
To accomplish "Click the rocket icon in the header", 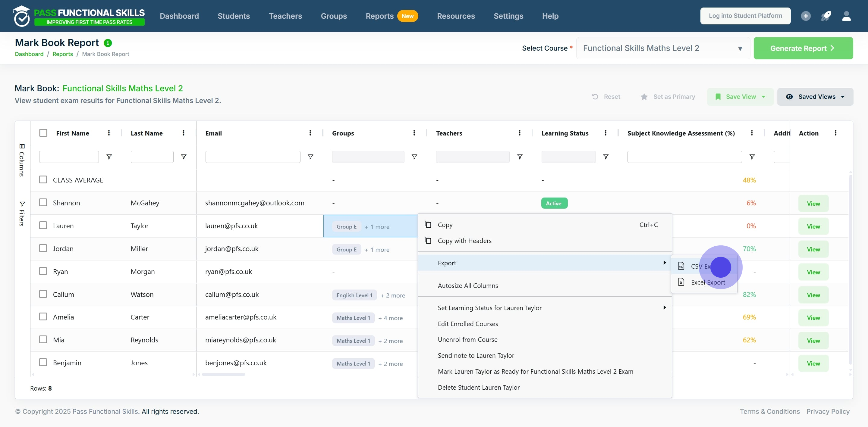I will tap(826, 16).
